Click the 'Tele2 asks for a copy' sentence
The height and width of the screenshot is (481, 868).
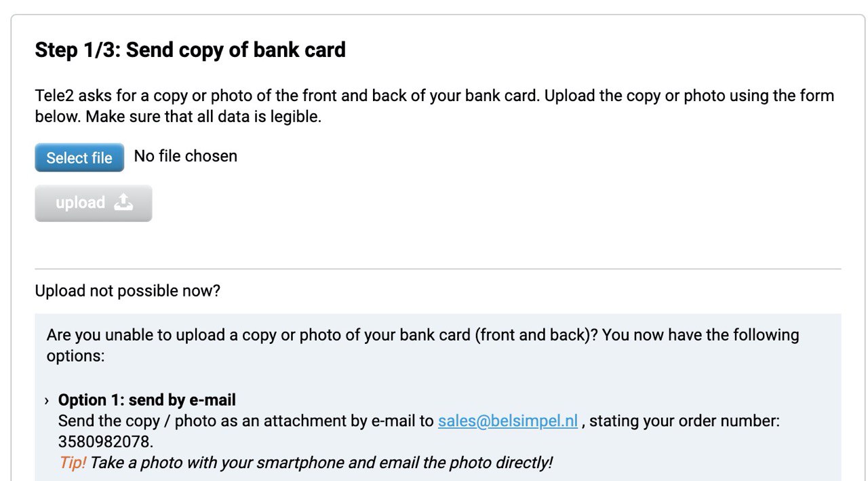(288, 96)
